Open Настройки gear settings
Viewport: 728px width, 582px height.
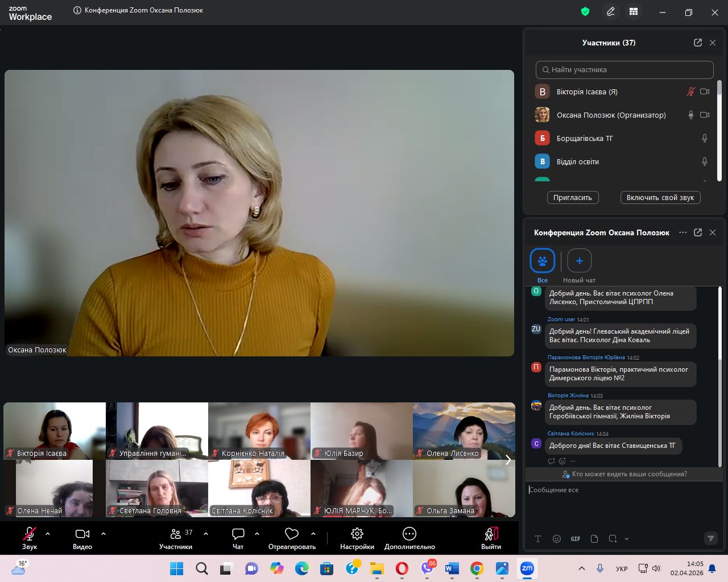click(x=357, y=534)
